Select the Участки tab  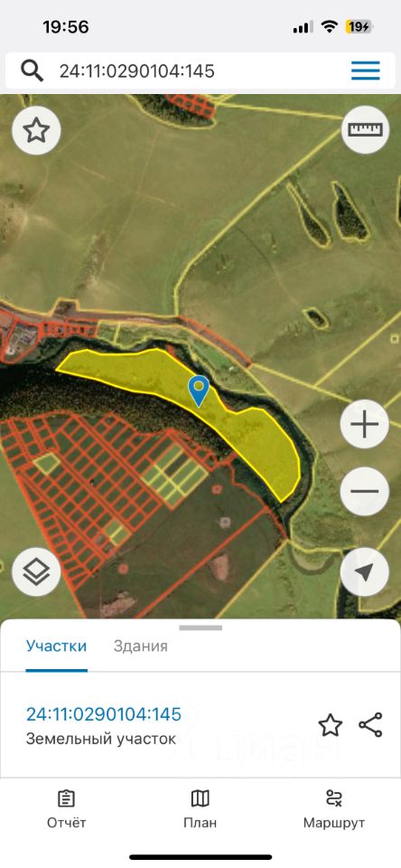tap(56, 646)
